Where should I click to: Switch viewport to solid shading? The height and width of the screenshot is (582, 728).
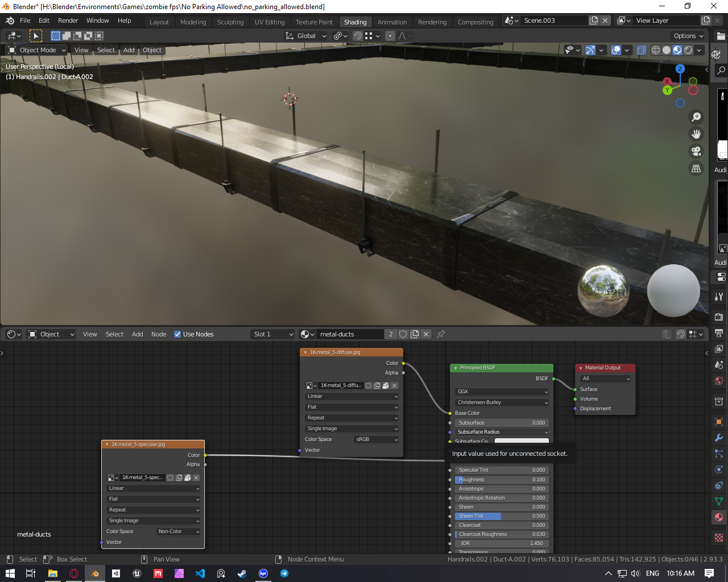pos(667,50)
